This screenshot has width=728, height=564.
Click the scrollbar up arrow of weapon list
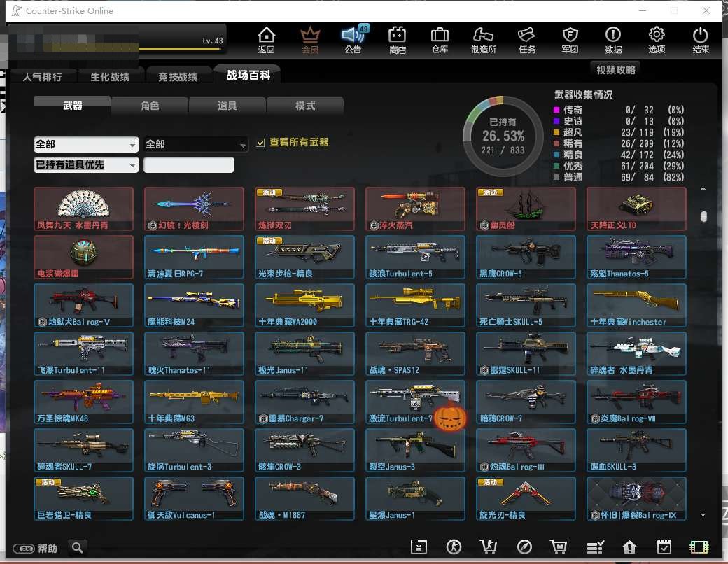(703, 188)
